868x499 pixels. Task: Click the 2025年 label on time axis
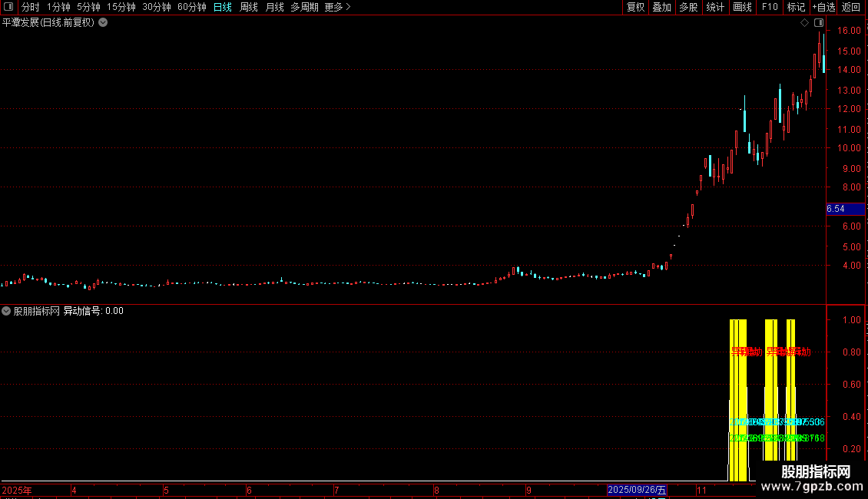[x=17, y=490]
